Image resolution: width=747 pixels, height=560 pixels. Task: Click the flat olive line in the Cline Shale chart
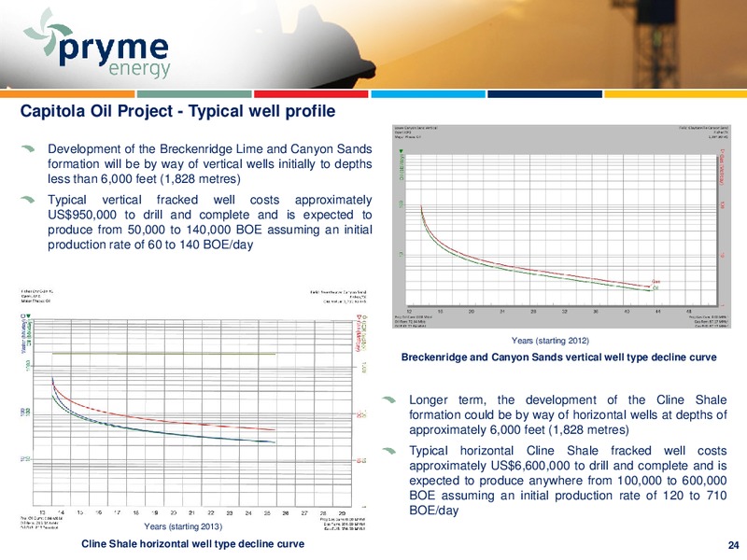pos(164,354)
